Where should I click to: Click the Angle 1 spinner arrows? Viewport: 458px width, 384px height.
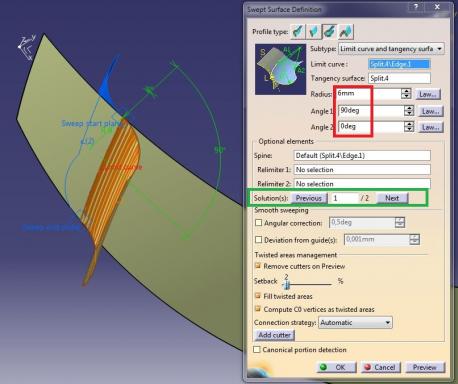coord(409,111)
